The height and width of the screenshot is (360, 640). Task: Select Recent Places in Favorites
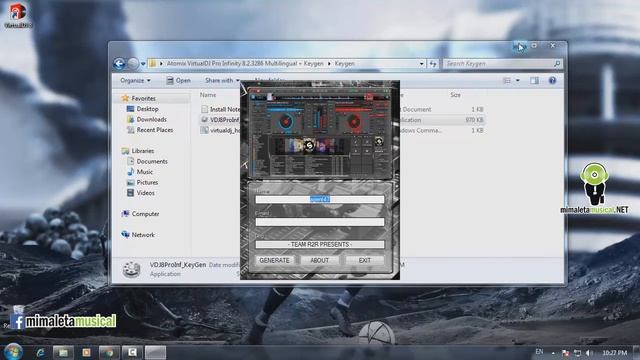(x=154, y=130)
